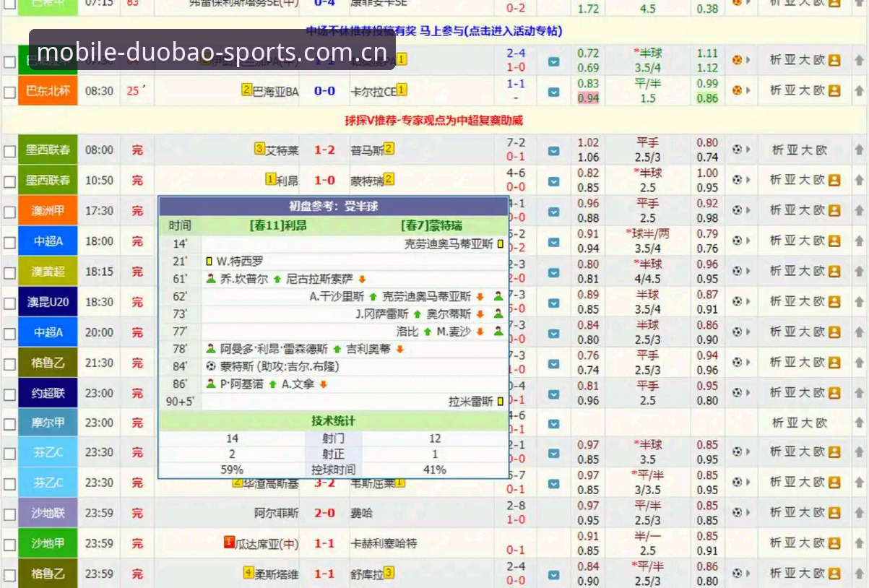Click football icon in 澳洲甲 17:30 row
869x588 pixels.
[737, 210]
